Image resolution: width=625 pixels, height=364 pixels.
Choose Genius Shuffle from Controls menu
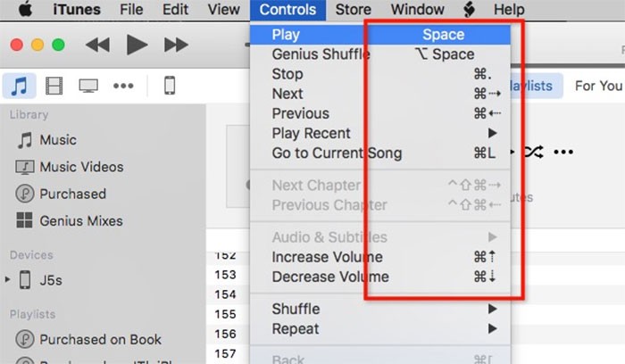pos(321,54)
